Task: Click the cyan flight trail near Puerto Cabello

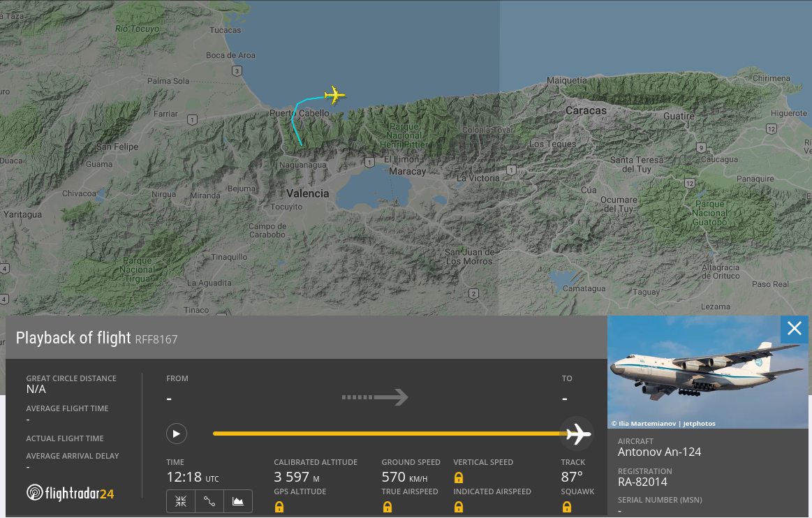Action: click(294, 120)
